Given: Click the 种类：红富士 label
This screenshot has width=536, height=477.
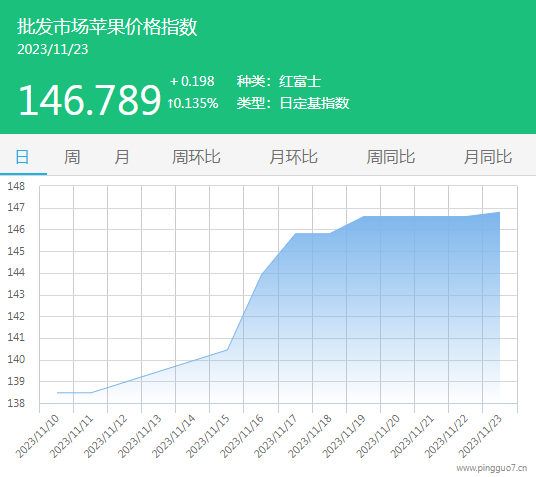Looking at the screenshot, I should point(279,81).
